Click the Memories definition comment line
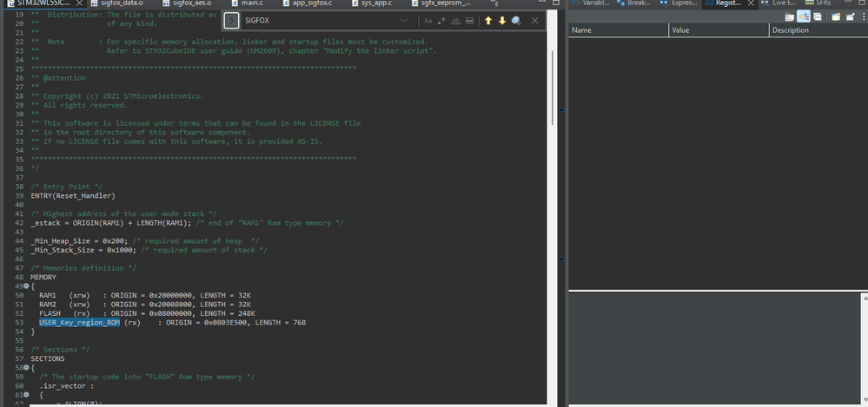868x407 pixels. (83, 268)
